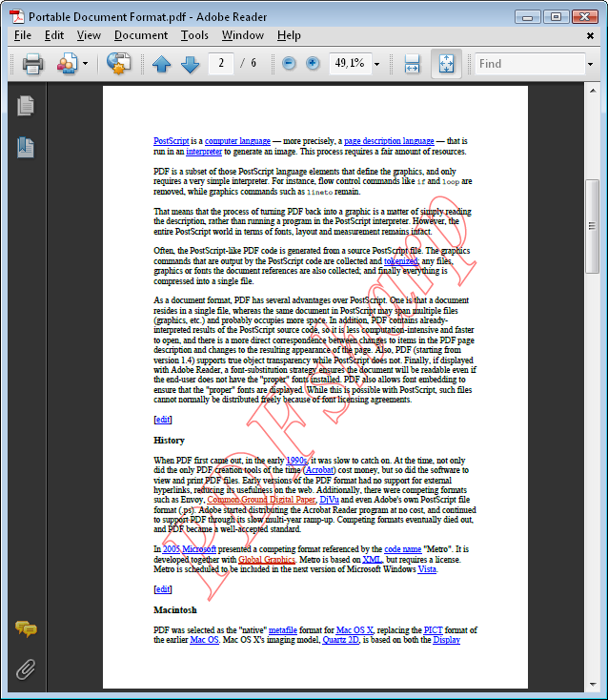Go to next page with down arrow
This screenshot has height=700, width=608.
(190, 64)
